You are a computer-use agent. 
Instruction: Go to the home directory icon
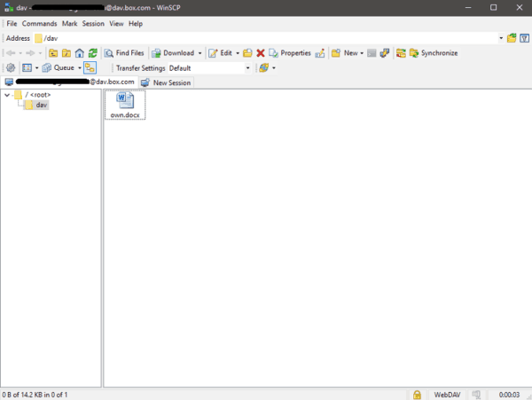tap(80, 53)
